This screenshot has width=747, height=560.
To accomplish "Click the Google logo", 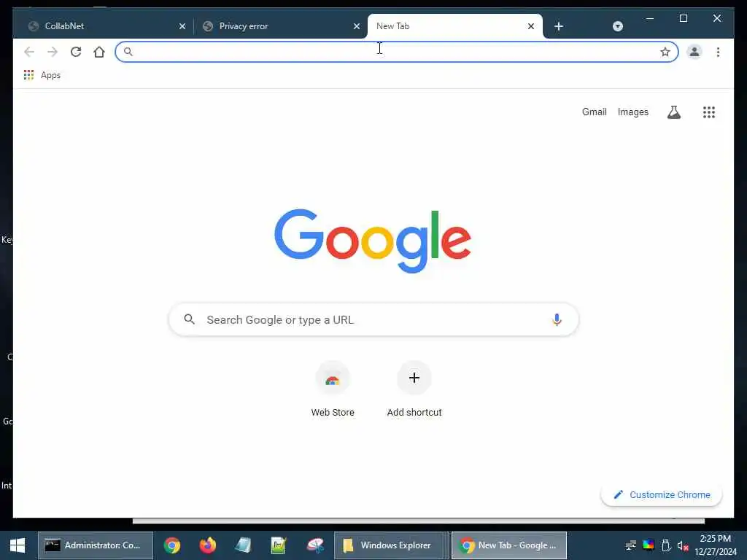I will pos(373,241).
